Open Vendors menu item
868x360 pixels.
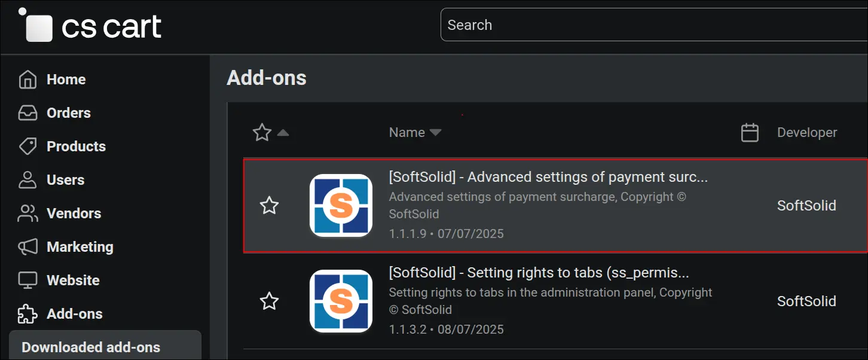point(74,213)
